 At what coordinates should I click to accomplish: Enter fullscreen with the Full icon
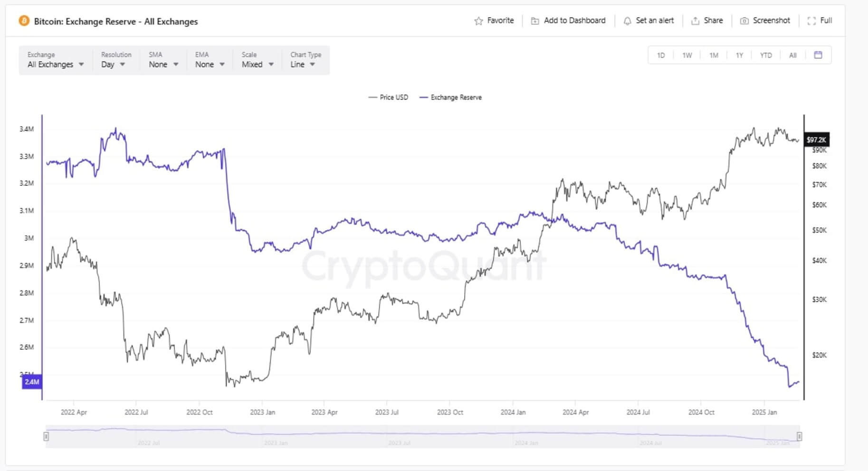click(x=811, y=21)
